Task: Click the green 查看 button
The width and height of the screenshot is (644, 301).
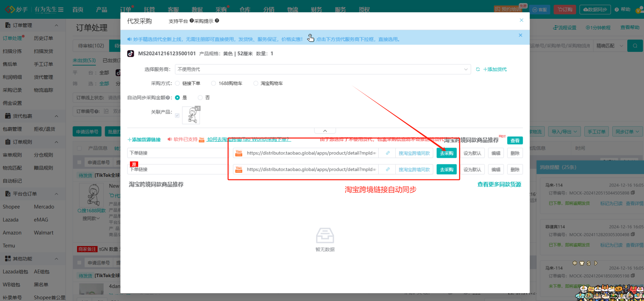Action: pos(515,141)
